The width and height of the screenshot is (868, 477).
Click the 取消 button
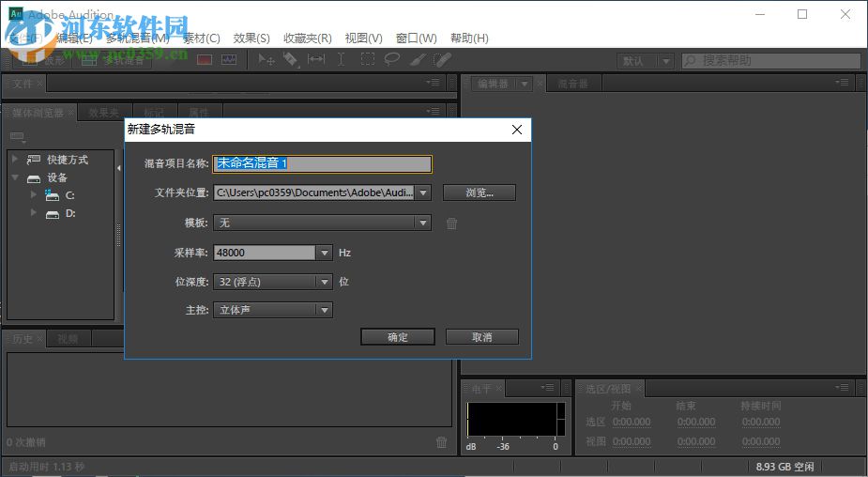pyautogui.click(x=481, y=337)
